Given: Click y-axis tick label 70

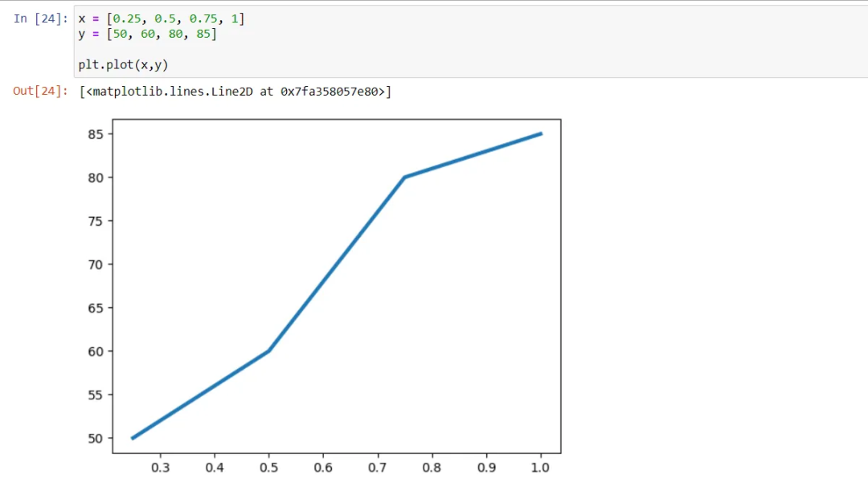Looking at the screenshot, I should pos(95,264).
